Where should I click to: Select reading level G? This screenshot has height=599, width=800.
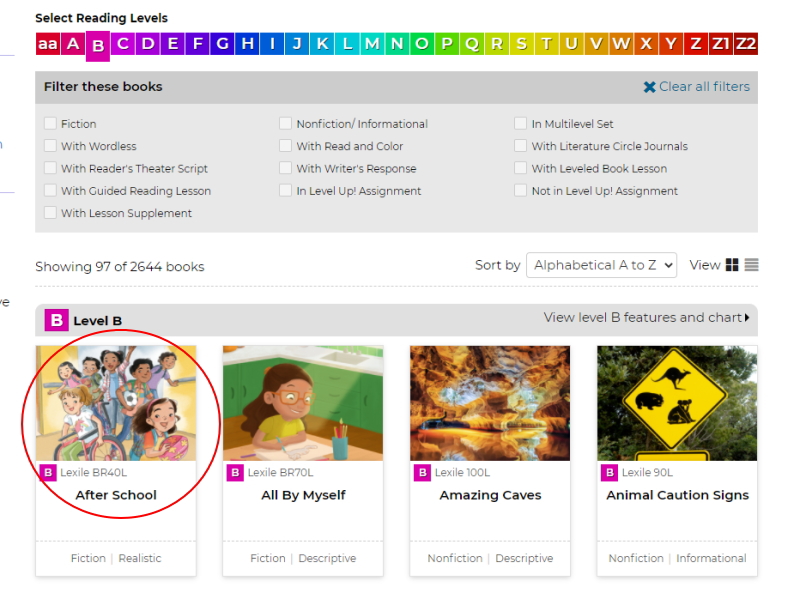pos(222,43)
